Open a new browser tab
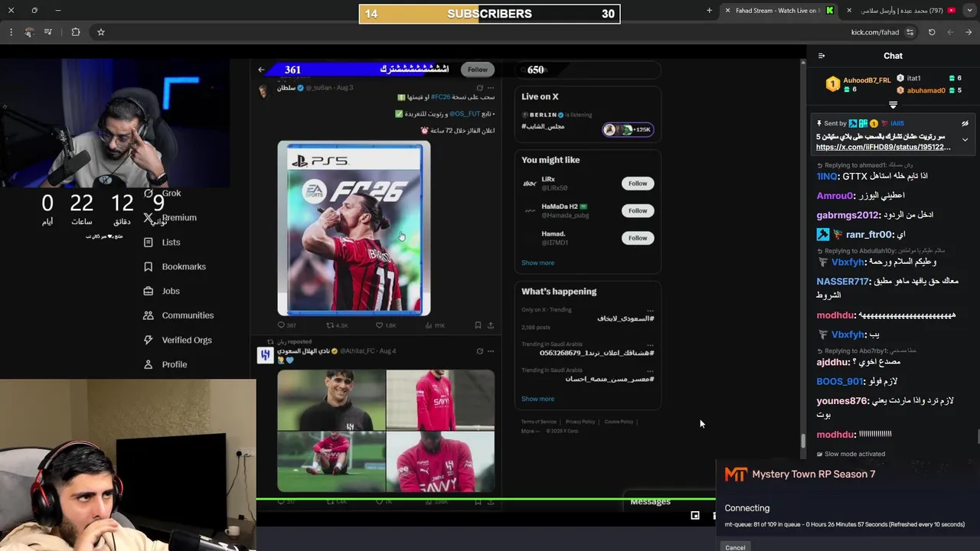The width and height of the screenshot is (980, 551). coord(709,11)
